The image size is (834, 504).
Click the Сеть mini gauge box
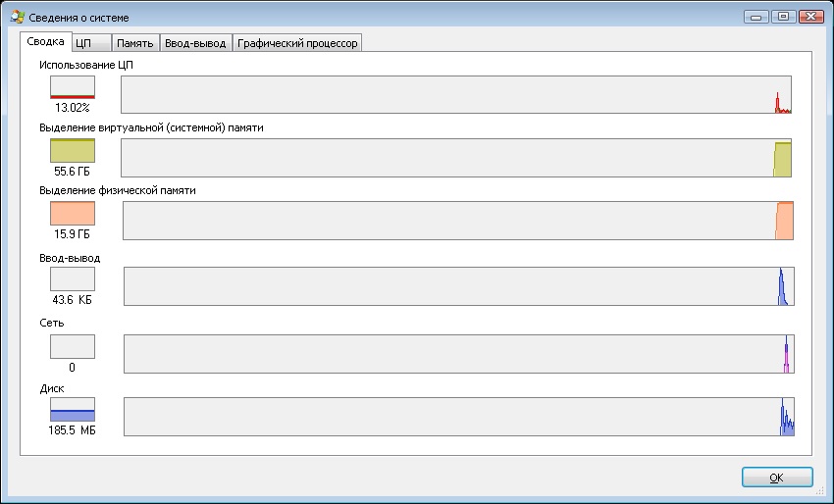click(x=73, y=346)
